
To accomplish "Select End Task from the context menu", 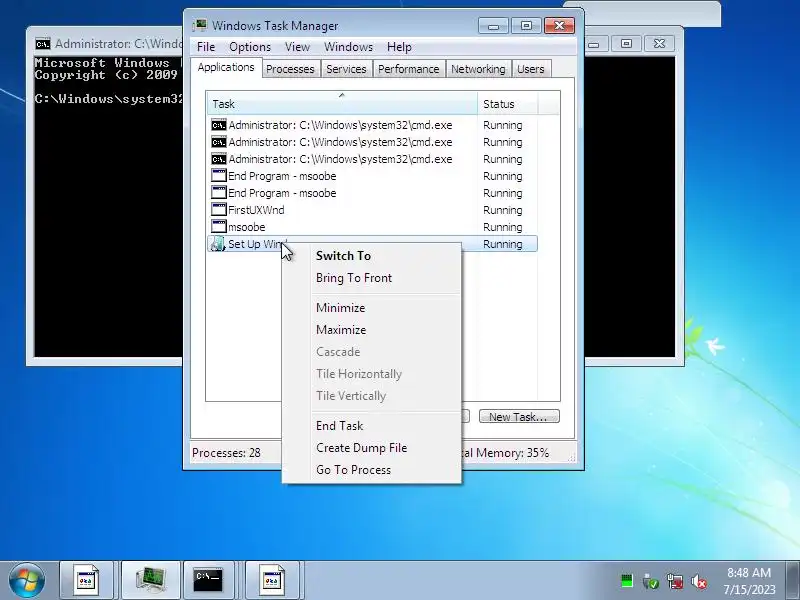I will 339,426.
